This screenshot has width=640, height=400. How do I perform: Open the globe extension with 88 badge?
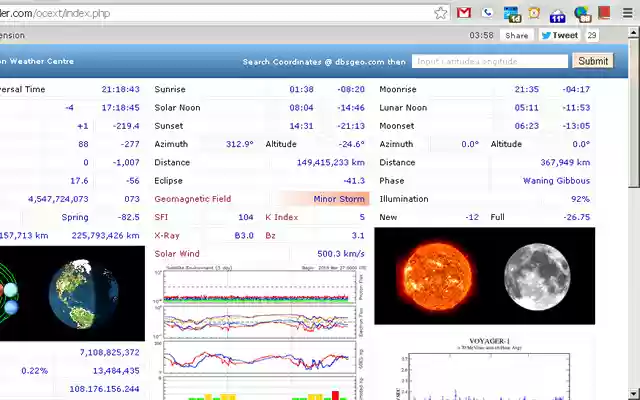[x=582, y=14]
